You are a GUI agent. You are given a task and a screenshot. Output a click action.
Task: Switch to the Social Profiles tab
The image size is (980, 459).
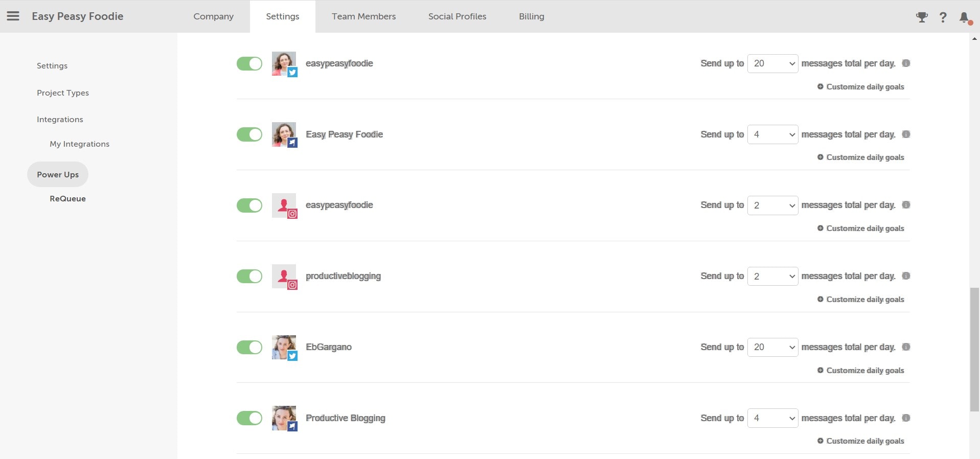(x=457, y=16)
